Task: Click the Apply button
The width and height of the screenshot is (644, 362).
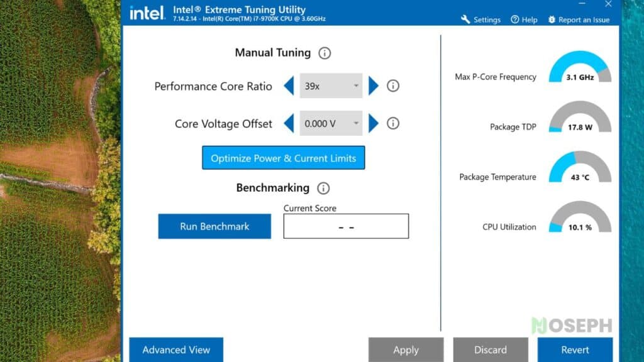Action: (406, 349)
